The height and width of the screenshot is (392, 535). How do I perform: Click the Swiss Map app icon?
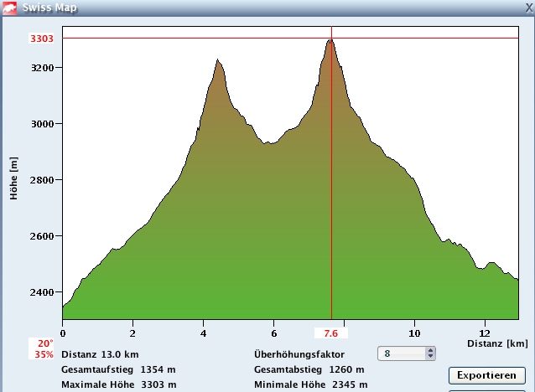coord(9,7)
